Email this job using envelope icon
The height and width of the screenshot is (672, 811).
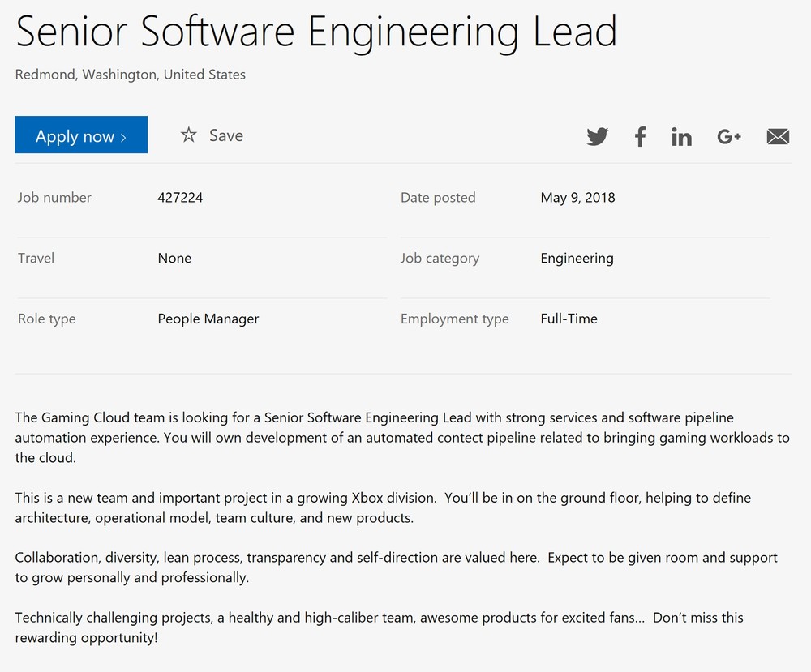[777, 137]
